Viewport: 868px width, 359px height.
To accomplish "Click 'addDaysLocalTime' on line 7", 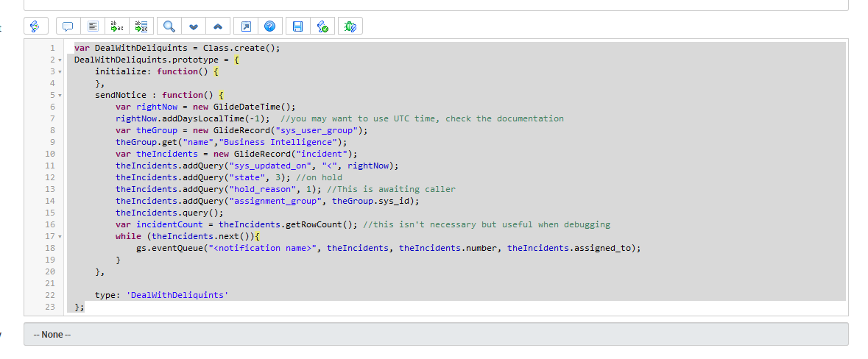I will [203, 118].
